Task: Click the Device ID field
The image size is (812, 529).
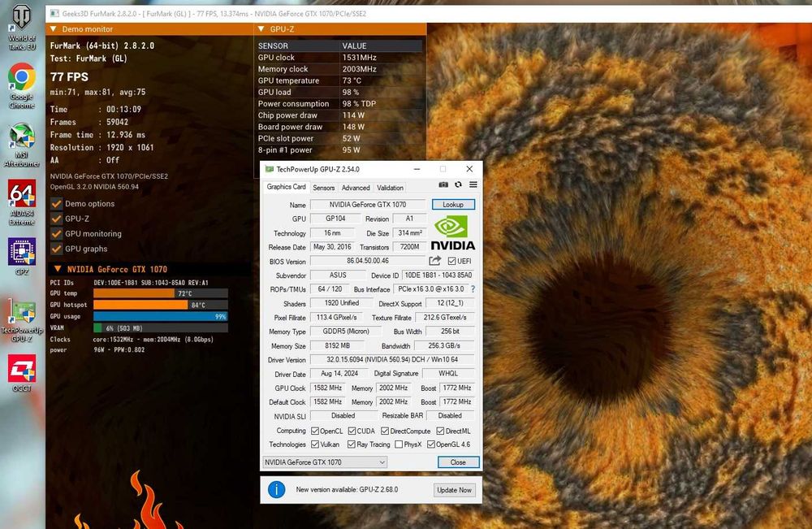Action: point(438,275)
